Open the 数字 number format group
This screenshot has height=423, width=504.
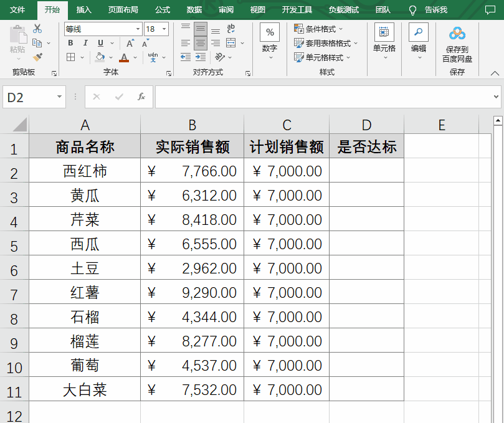(270, 41)
